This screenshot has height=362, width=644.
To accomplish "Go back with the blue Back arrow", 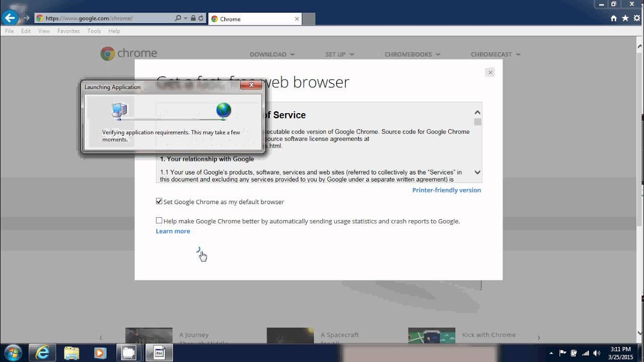I will coord(10,18).
